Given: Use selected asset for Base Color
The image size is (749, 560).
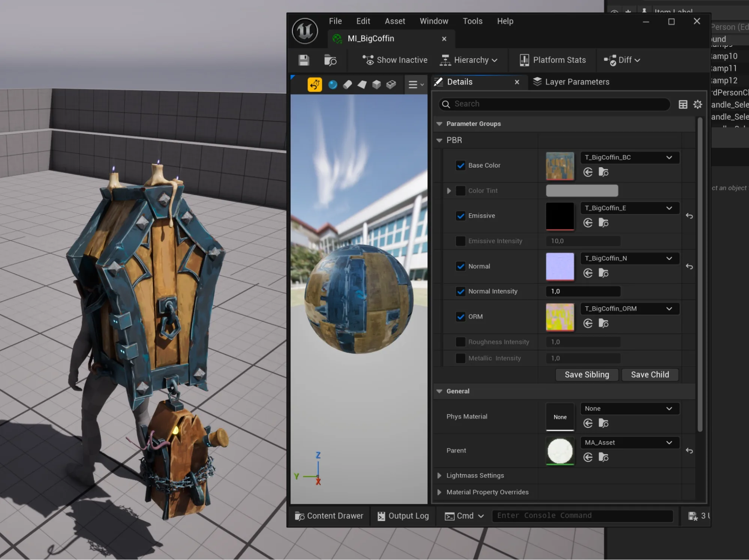Looking at the screenshot, I should pos(588,172).
